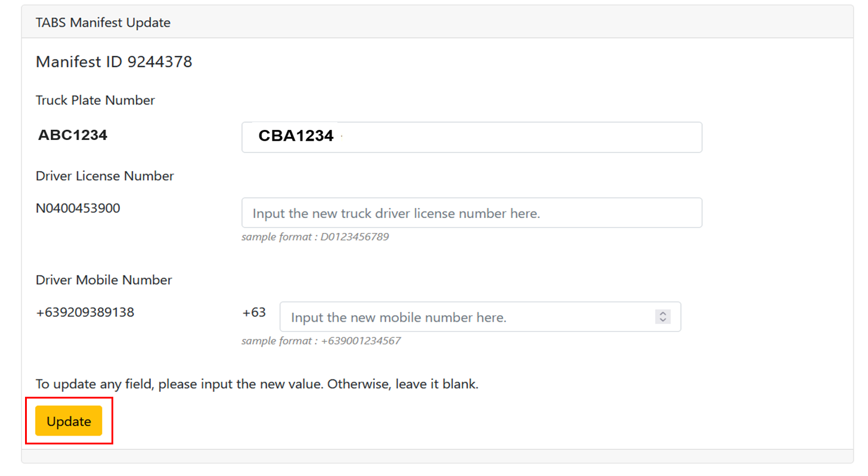Image resolution: width=868 pixels, height=476 pixels.
Task: Focus the new mobile number input
Action: tap(465, 318)
